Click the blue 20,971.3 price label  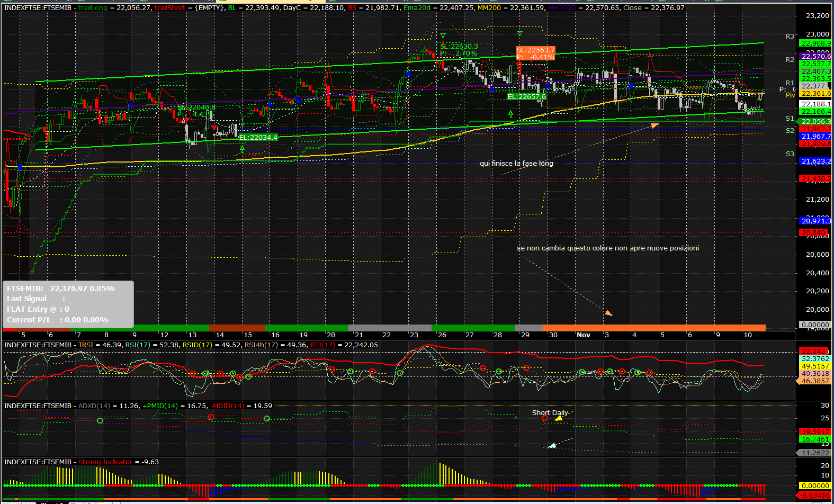click(x=815, y=221)
